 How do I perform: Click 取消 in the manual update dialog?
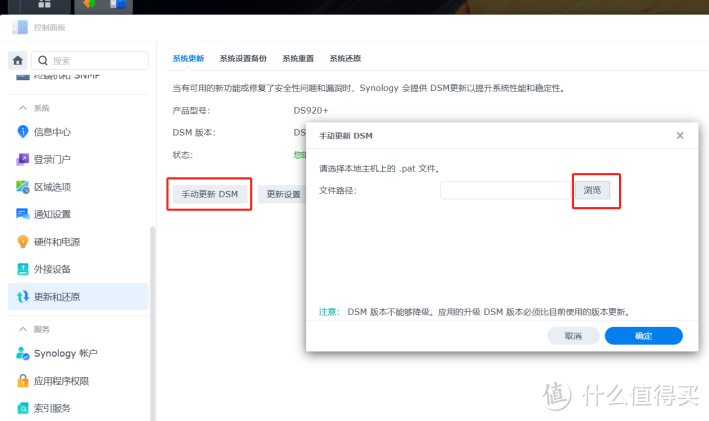pyautogui.click(x=573, y=336)
